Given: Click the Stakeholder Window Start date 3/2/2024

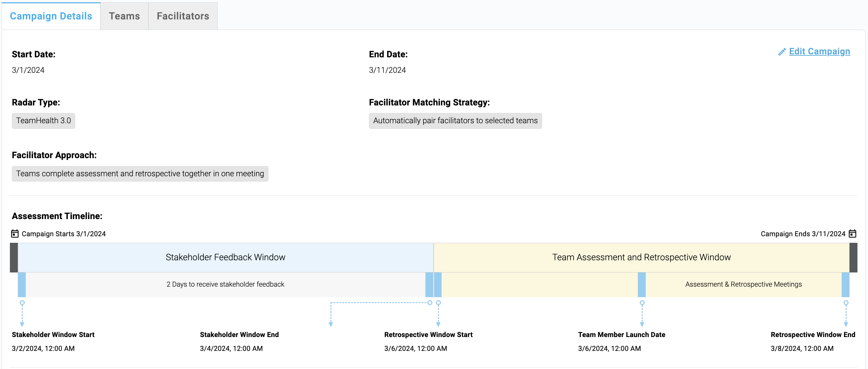Looking at the screenshot, I should click(x=43, y=349).
